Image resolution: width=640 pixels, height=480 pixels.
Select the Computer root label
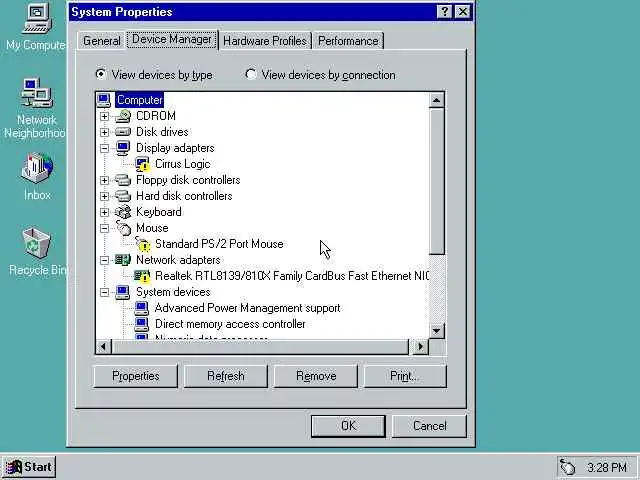coord(139,100)
